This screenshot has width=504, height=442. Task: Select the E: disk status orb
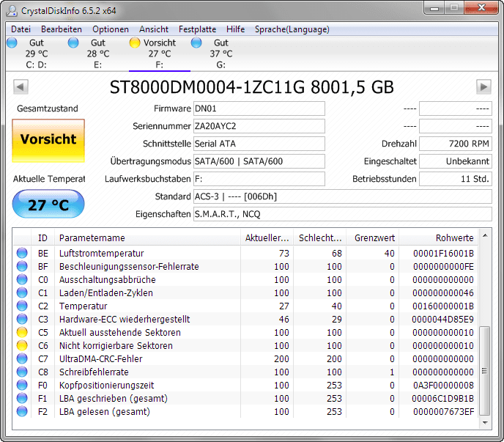73,43
